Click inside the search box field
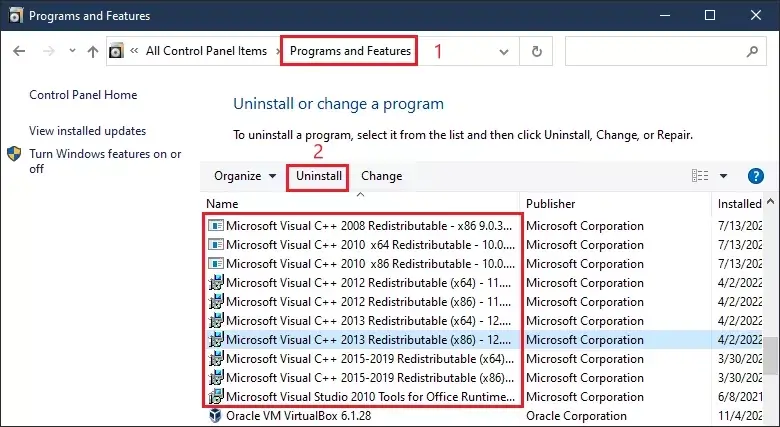Viewport: 780px width, 427px height. point(655,51)
